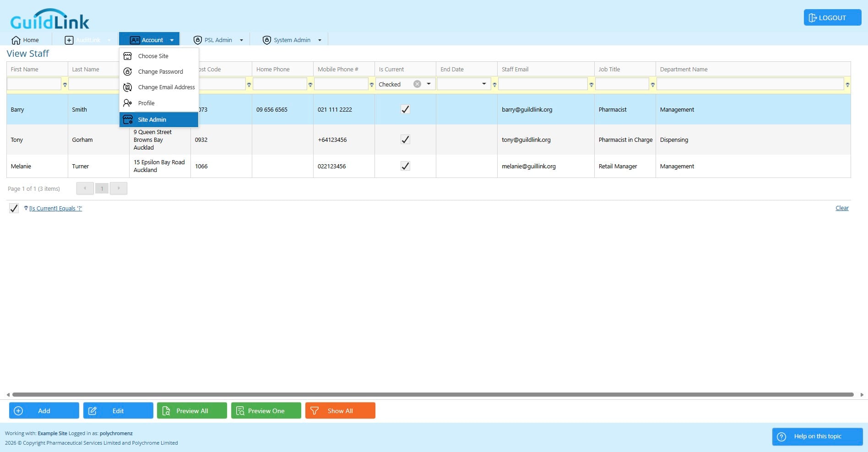The width and height of the screenshot is (868, 452).
Task: Click filter icon beside Job Title filter
Action: coord(653,85)
